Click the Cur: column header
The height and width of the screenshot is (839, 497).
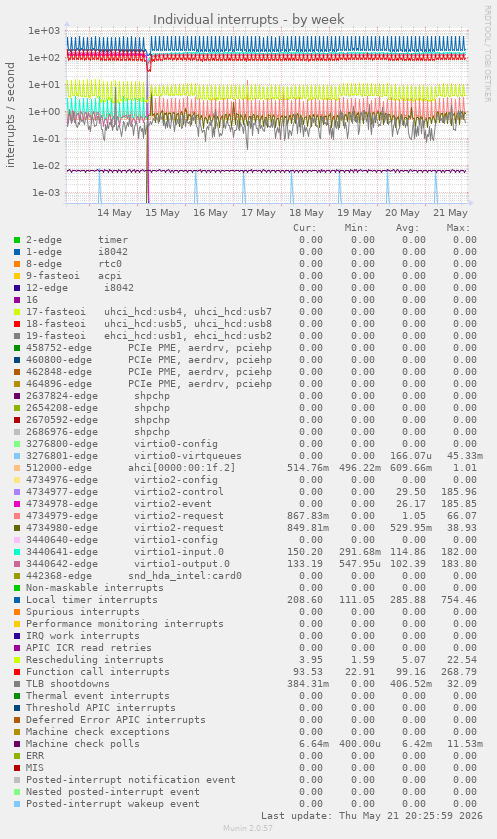304,228
